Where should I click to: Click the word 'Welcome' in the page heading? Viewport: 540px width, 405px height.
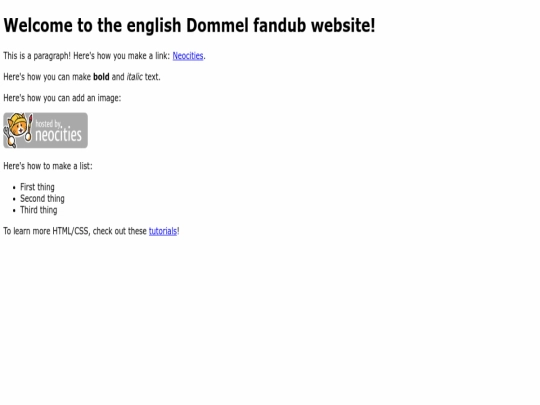38,25
